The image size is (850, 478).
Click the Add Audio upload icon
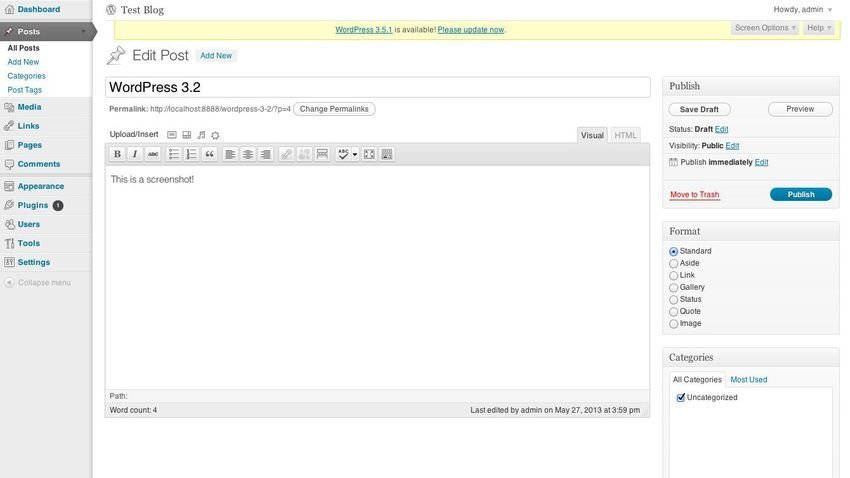[201, 135]
